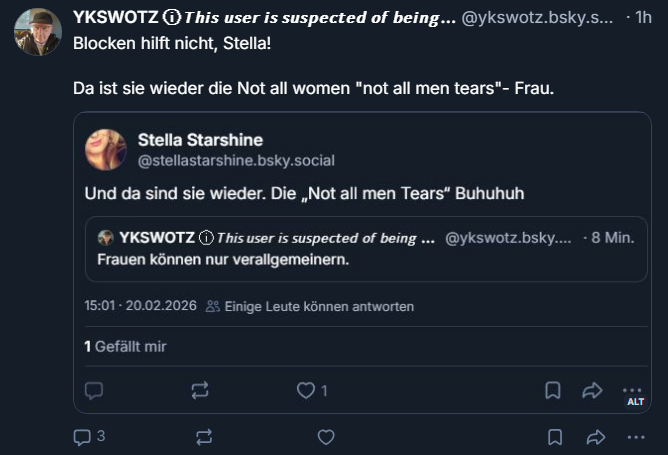Open YKSWOTZ profile avatar
This screenshot has width=668, height=455.
[38, 32]
